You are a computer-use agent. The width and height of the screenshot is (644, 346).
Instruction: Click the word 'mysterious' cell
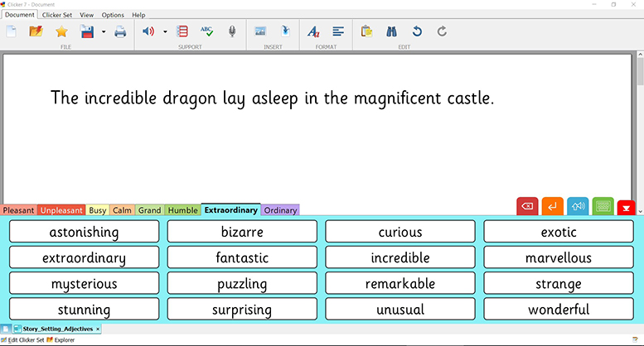tap(84, 284)
